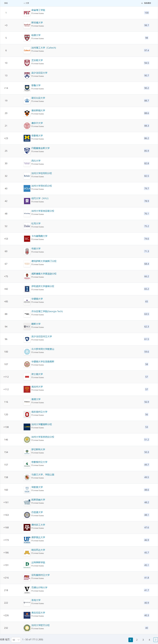158x644 pixels.
Task: Click the Ohio State red O logo
Action: (x=27, y=414)
